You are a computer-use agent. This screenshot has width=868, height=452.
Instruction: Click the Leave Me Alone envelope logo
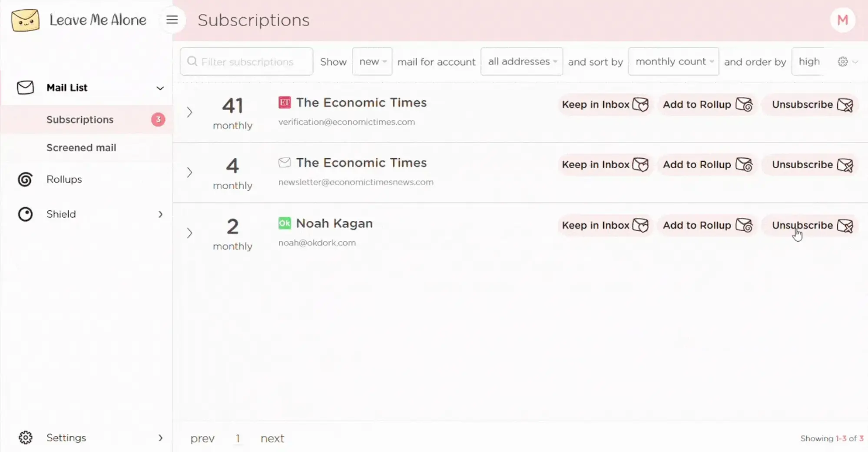[25, 20]
